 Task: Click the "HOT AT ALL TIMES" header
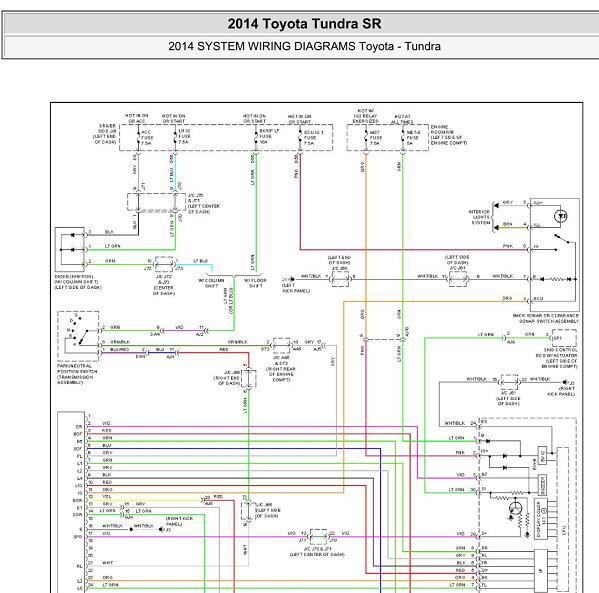pyautogui.click(x=402, y=119)
